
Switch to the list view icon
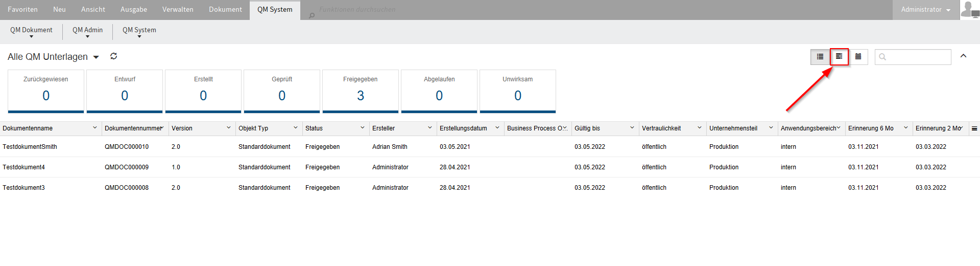820,57
